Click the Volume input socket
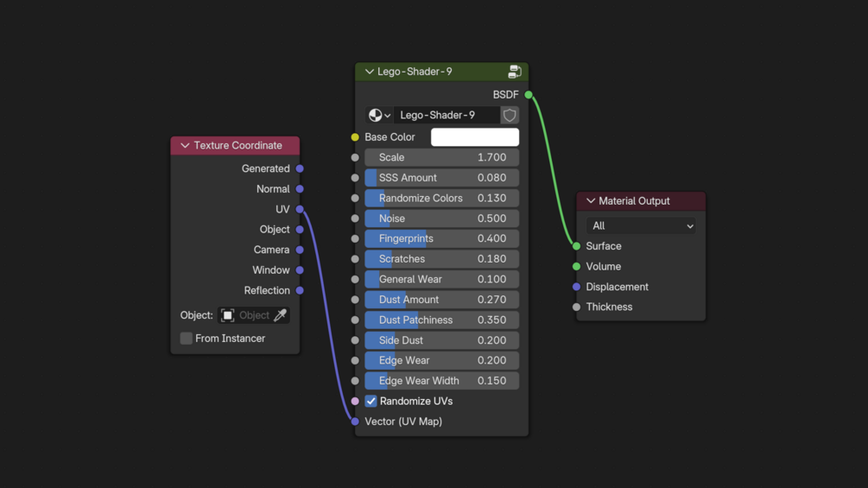 pos(576,267)
